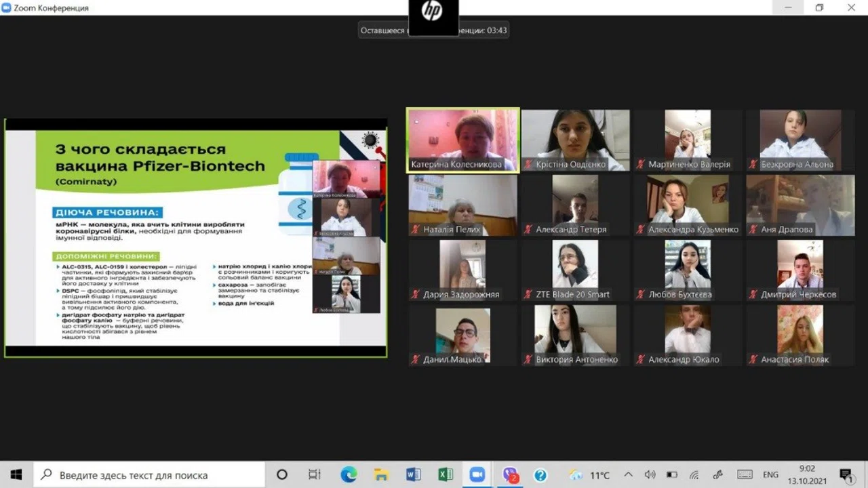Click the taskbar search field
Screen dimensions: 868x488
pos(149,474)
